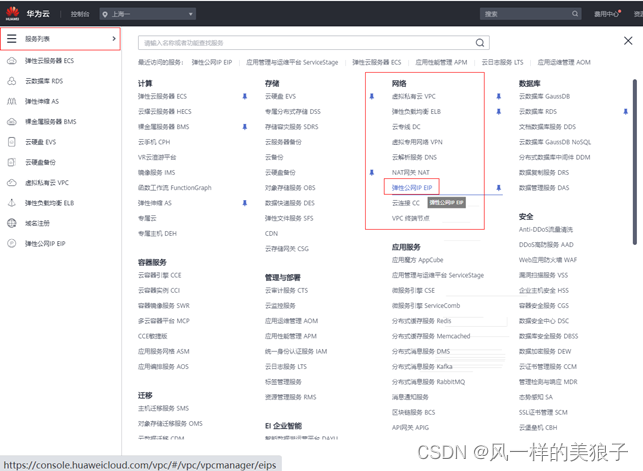Open NAT网关 NAT under 网络
Screen dimensions: 643x471
[x=410, y=173]
